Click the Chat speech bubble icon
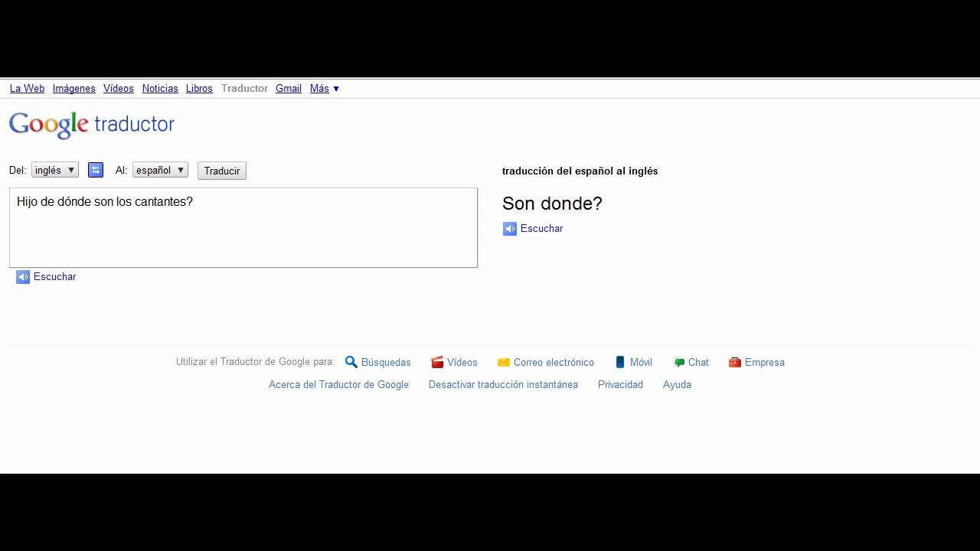Image resolution: width=980 pixels, height=551 pixels. [679, 363]
